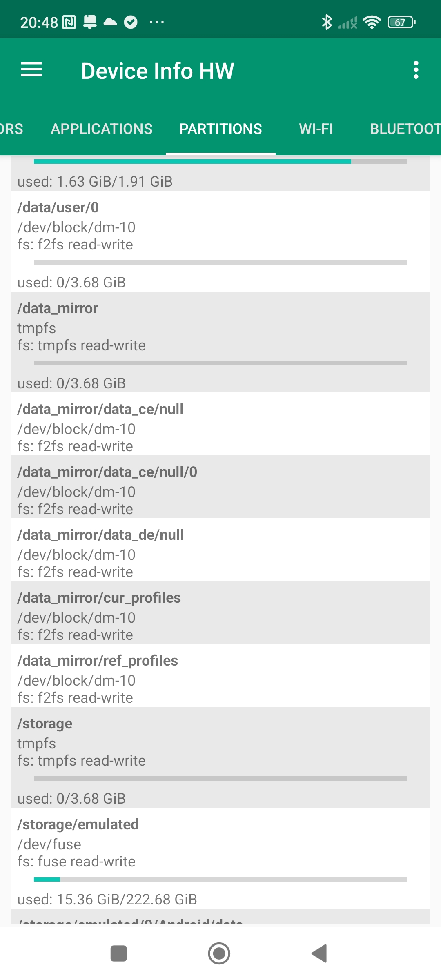Select the /data_mirror/cur_profiles partition row

[220, 612]
